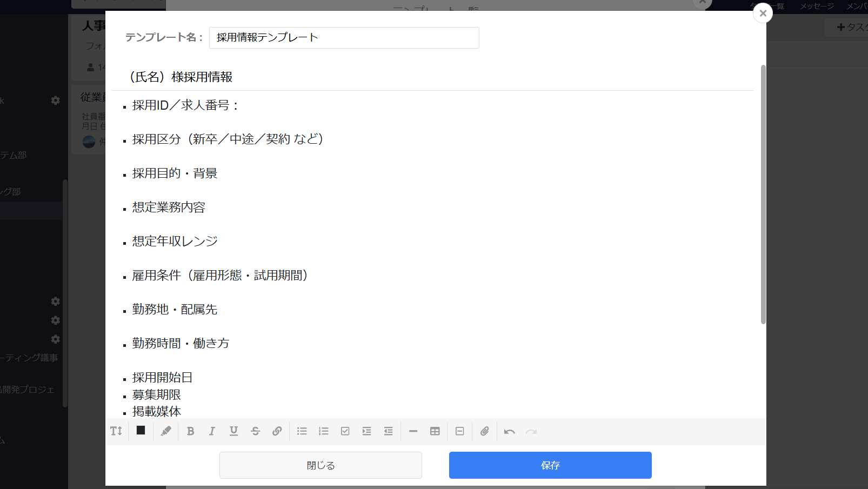This screenshot has height=489, width=868.
Task: Insert a numbered list
Action: coord(323,431)
